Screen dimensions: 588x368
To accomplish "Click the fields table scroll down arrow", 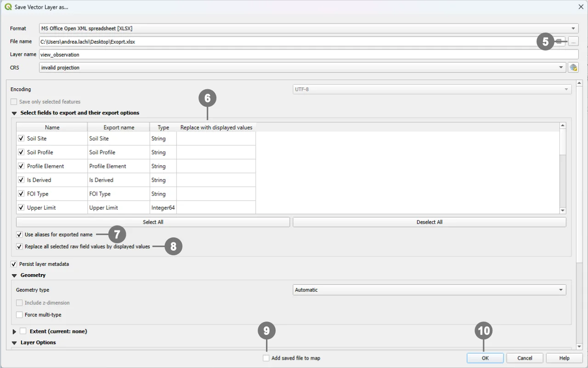I will (563, 211).
